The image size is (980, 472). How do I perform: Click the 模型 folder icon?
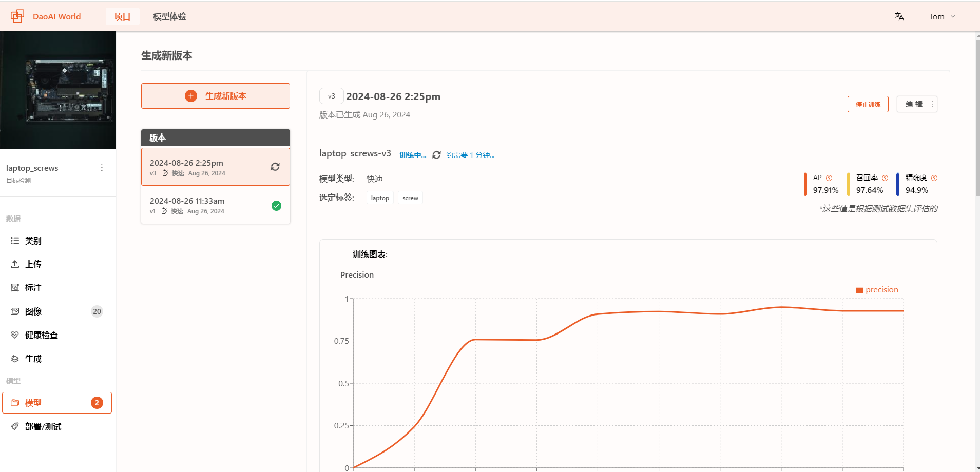(x=15, y=403)
